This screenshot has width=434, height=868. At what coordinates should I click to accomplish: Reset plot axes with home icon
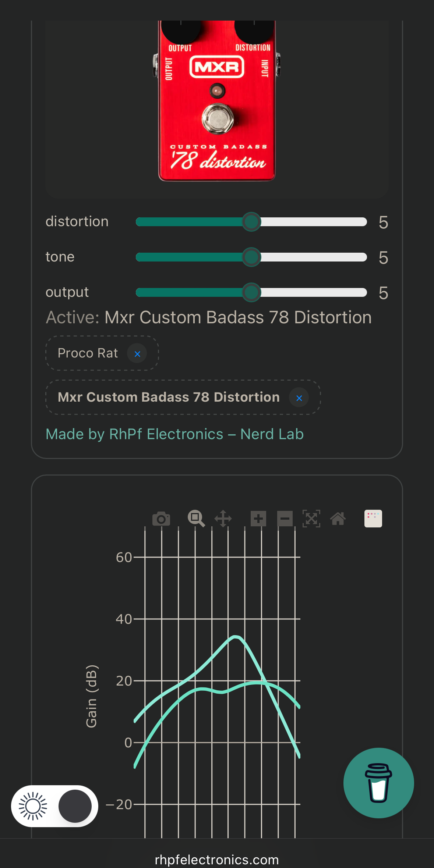[338, 519]
